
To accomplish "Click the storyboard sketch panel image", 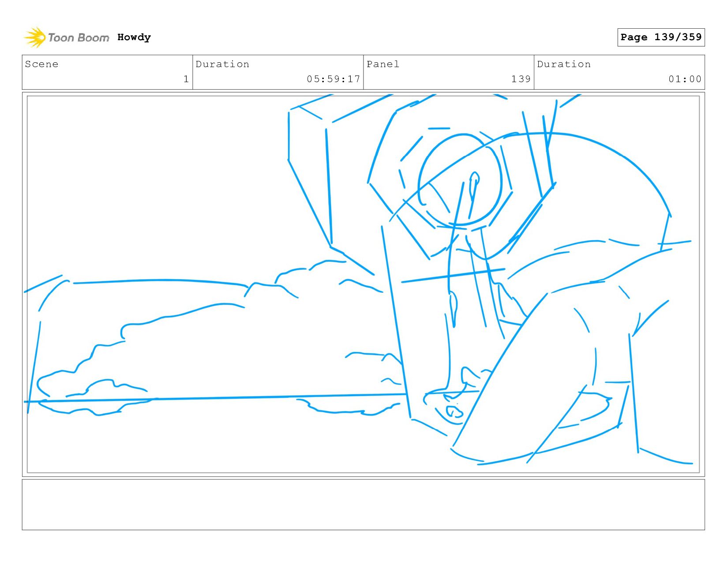I will point(364,284).
